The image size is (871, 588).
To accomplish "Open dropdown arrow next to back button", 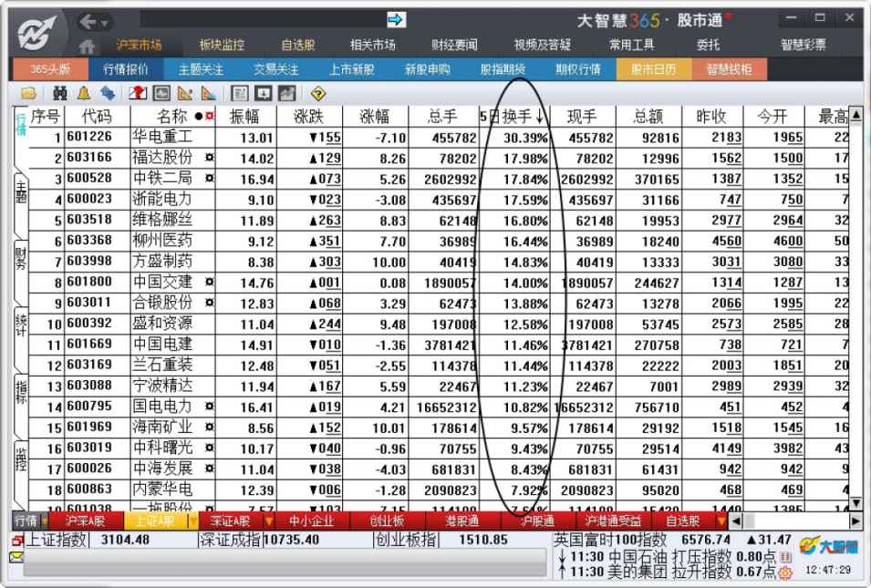I will (x=105, y=23).
